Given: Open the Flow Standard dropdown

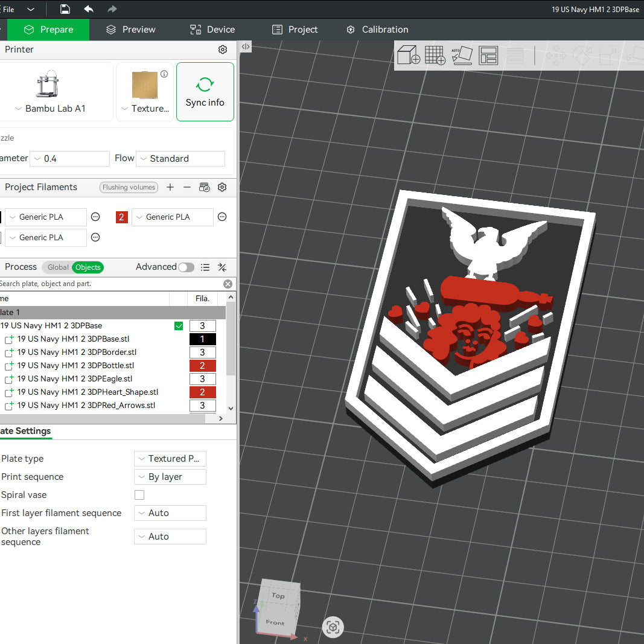Looking at the screenshot, I should pos(180,159).
